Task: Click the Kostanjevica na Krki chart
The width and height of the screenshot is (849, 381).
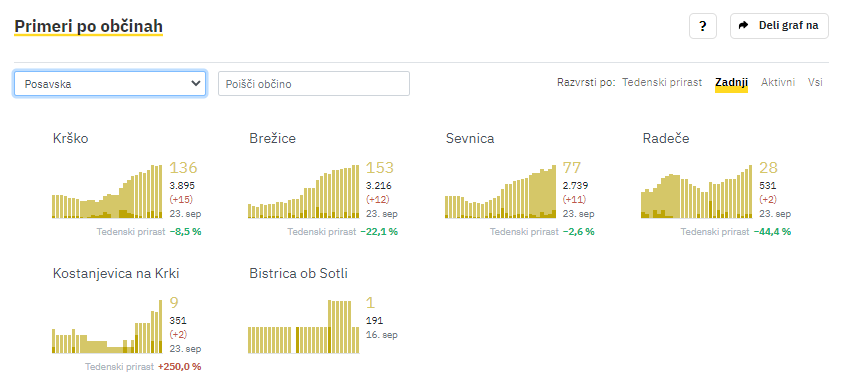Action: [x=107, y=326]
